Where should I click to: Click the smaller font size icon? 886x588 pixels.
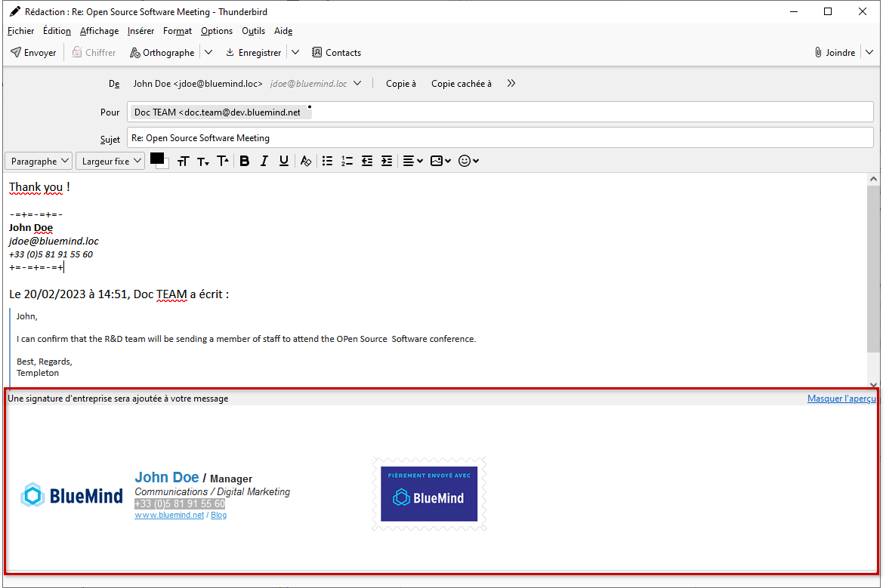point(202,161)
